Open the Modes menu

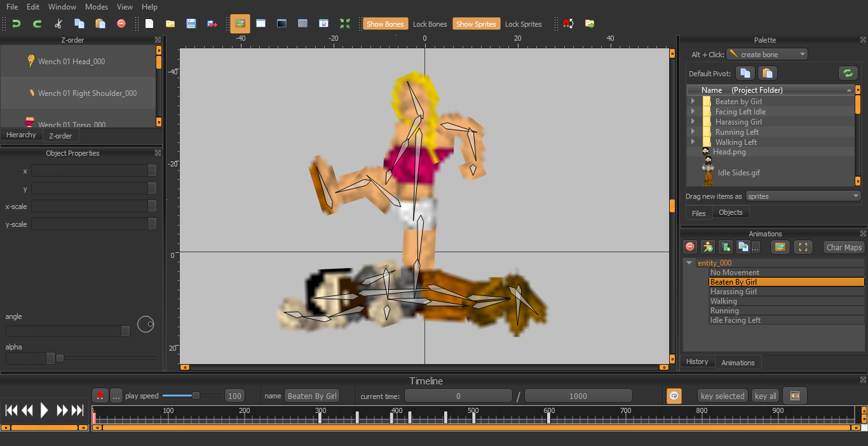(97, 7)
